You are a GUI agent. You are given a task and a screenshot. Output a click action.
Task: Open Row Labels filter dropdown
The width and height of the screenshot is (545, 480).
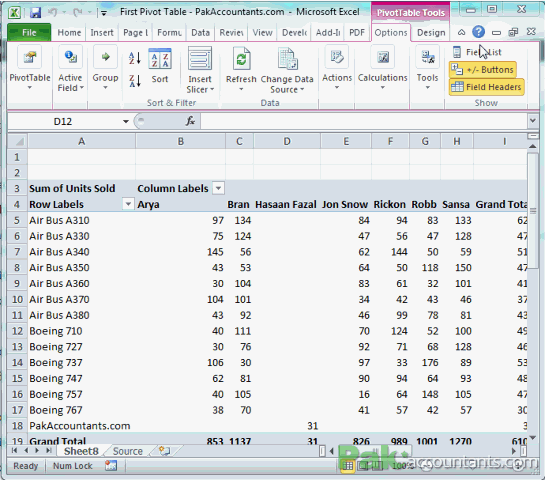click(x=128, y=204)
